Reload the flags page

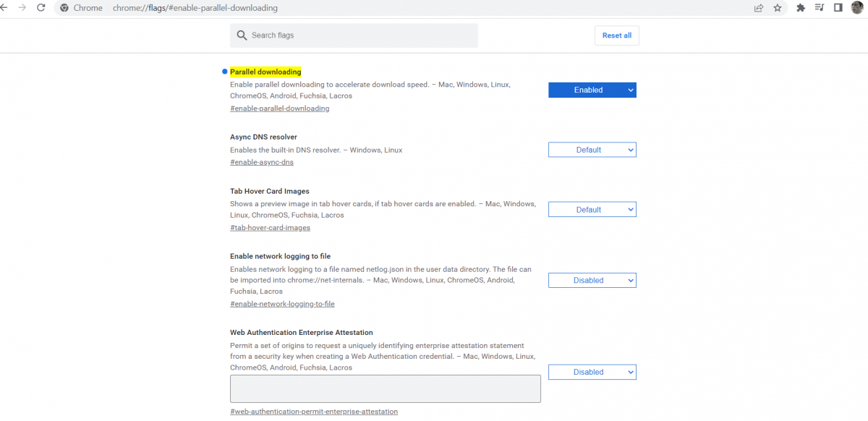click(41, 8)
